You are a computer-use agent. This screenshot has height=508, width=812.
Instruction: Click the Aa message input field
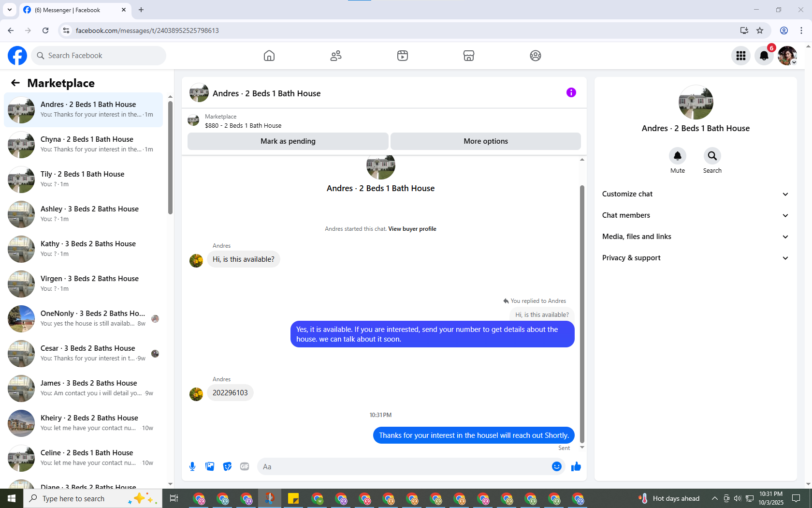coord(404,466)
